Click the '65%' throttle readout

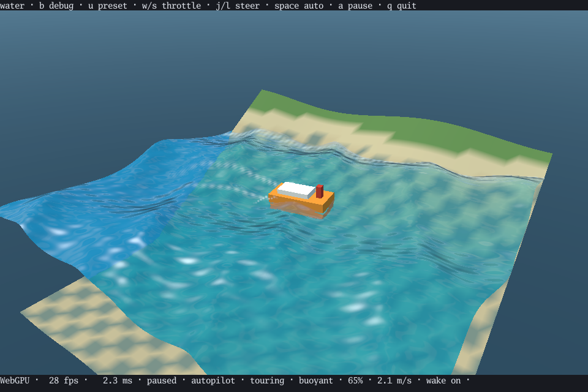point(355,380)
